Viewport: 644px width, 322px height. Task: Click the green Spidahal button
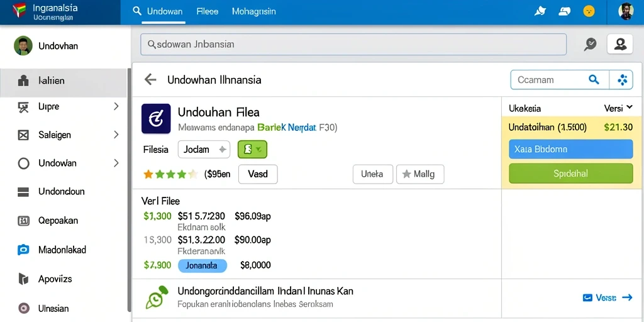[571, 174]
